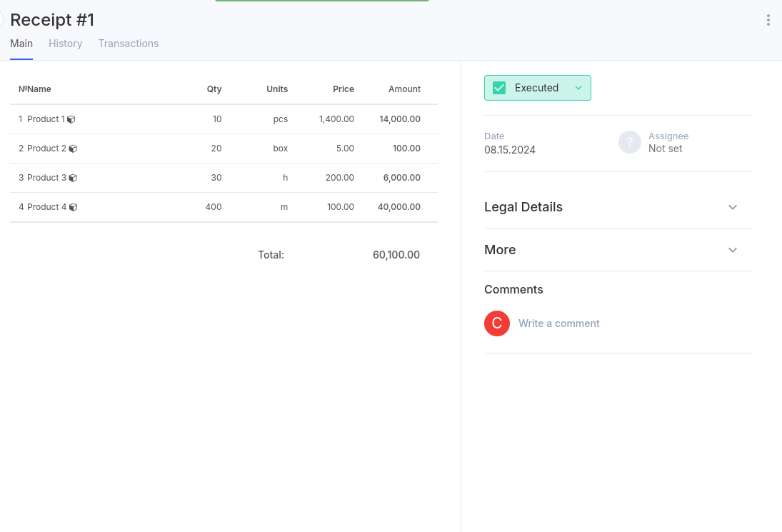
Task: Click the cube icon beside Product 3
Action: click(x=73, y=179)
